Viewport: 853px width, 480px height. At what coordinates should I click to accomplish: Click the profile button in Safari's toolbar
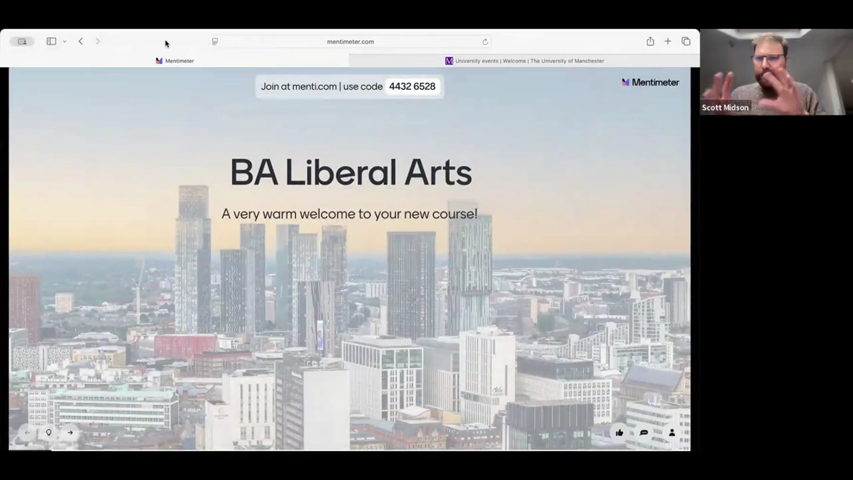pos(22,41)
